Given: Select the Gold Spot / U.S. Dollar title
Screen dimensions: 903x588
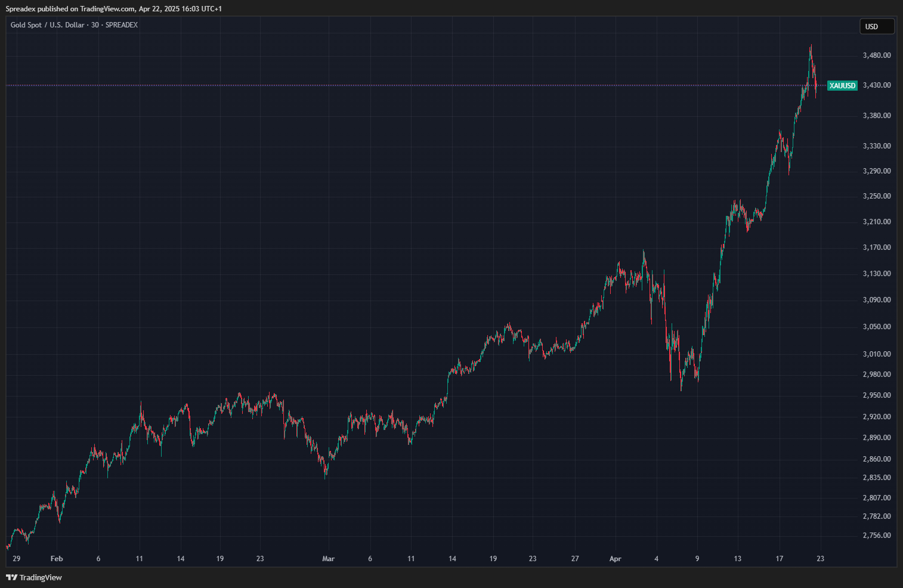Looking at the screenshot, I should pos(74,25).
